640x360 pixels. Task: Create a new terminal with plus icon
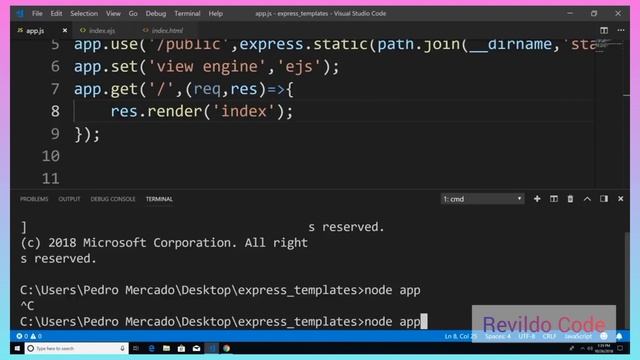[x=537, y=199]
